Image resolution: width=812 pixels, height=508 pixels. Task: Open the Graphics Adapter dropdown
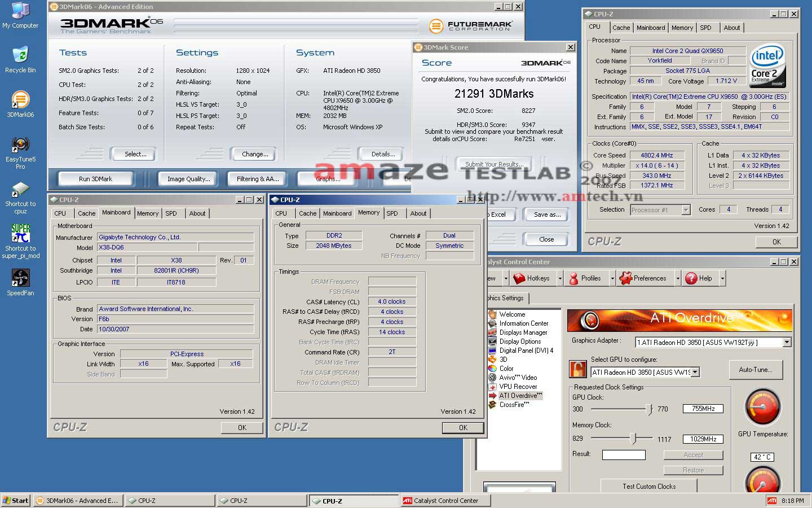[787, 342]
